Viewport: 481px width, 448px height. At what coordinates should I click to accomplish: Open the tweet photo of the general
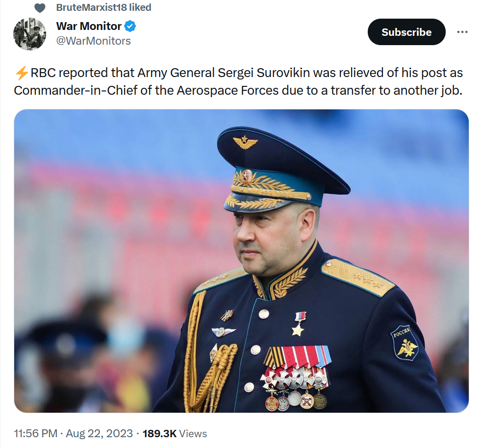241,261
